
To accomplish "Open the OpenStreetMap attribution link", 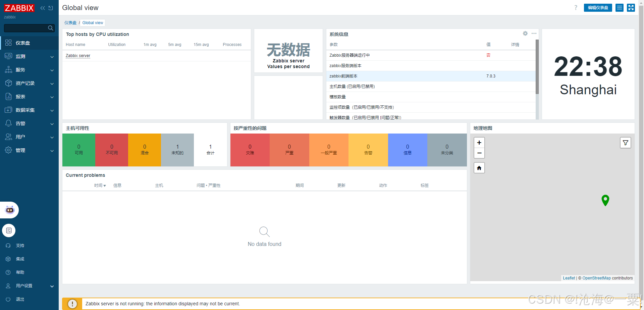I will coord(597,278).
